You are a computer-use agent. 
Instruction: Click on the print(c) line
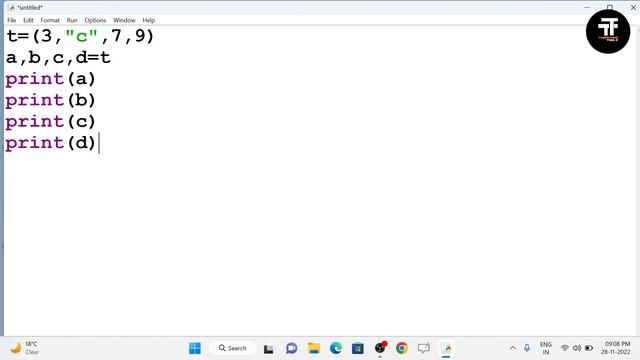[x=50, y=121]
